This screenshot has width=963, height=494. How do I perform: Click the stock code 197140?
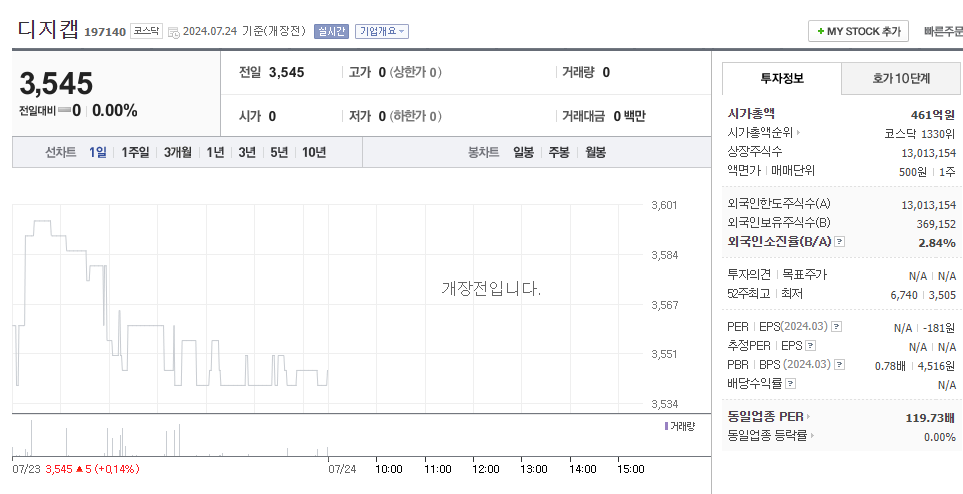105,32
